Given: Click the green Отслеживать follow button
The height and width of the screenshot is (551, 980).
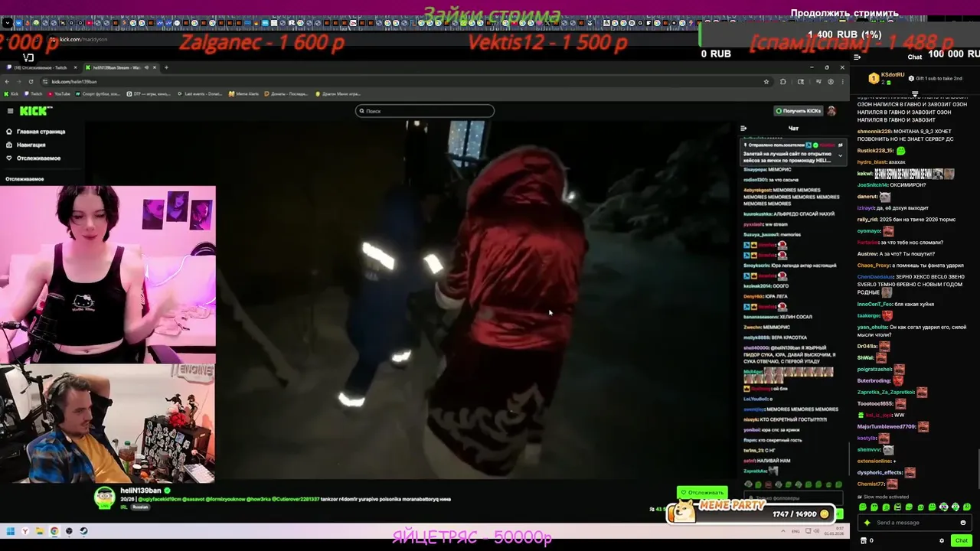Looking at the screenshot, I should pyautogui.click(x=702, y=492).
